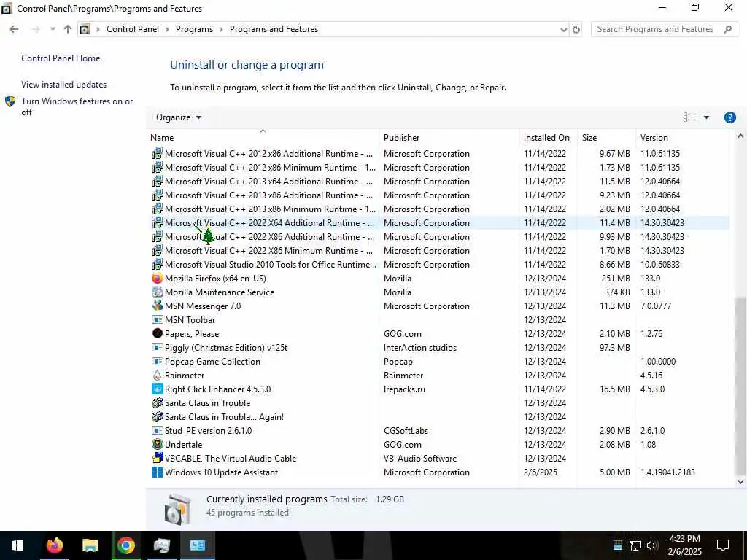Go up one level with up arrow
Viewport: 747px width, 560px height.
(x=68, y=29)
